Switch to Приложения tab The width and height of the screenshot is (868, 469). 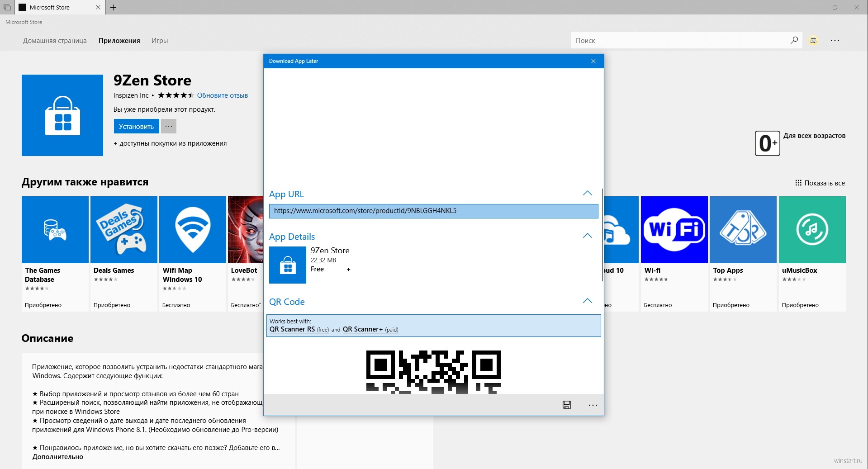pyautogui.click(x=119, y=41)
